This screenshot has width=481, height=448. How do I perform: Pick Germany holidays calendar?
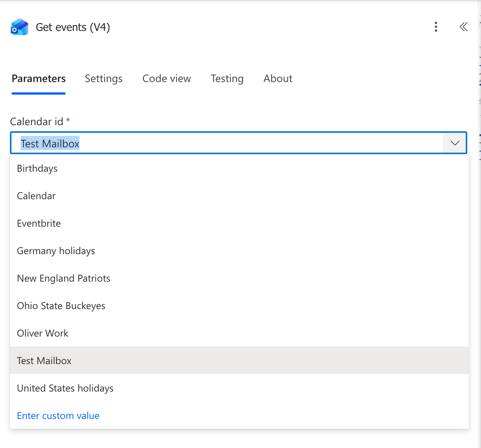click(56, 251)
